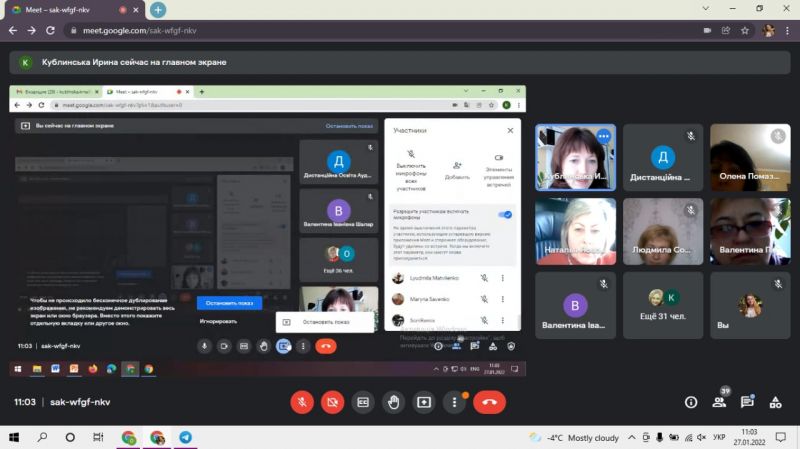800x449 pixels.
Task: Select Наталия video tile
Action: click(x=576, y=232)
